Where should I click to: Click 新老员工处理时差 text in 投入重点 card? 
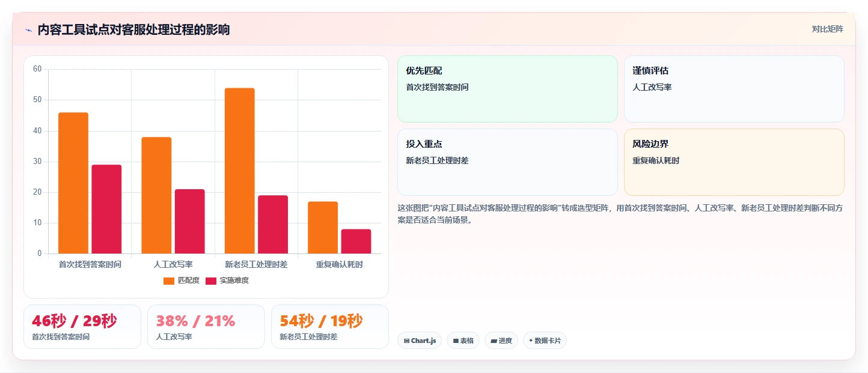pyautogui.click(x=437, y=160)
